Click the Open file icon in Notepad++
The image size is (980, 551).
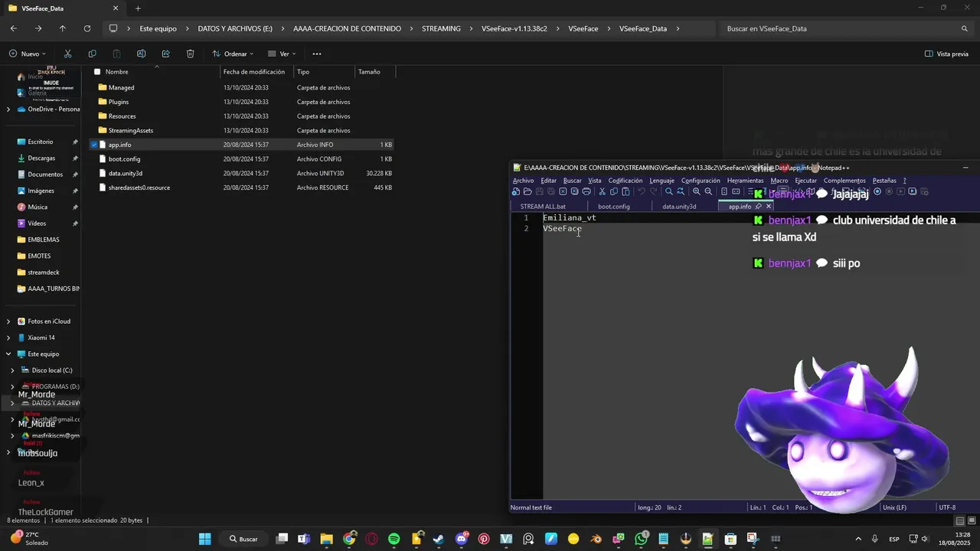(x=528, y=192)
